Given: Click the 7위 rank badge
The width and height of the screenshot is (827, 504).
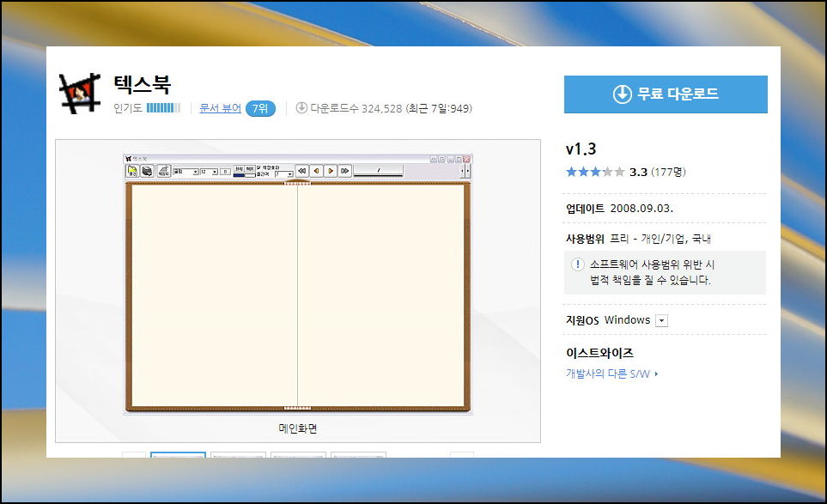Looking at the screenshot, I should (260, 108).
